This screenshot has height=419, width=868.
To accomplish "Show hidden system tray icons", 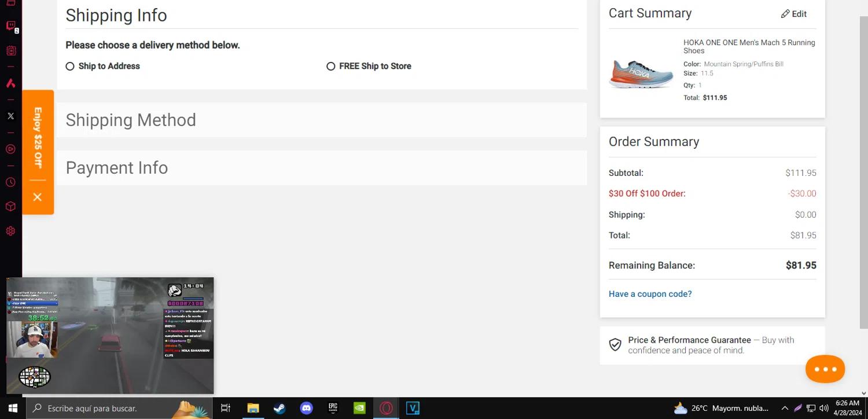I will 785,408.
